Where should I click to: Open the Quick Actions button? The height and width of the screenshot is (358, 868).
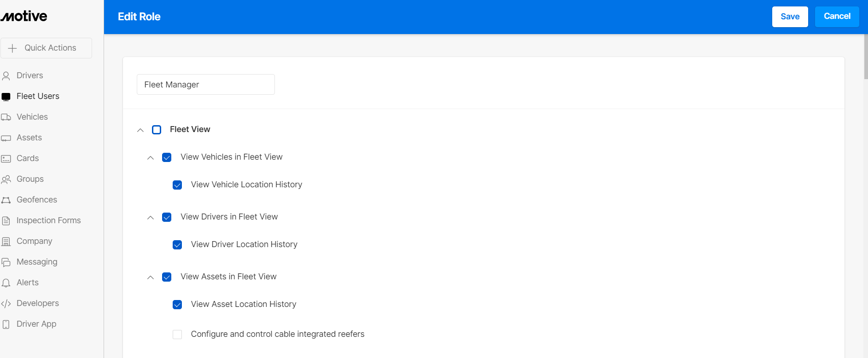click(46, 48)
